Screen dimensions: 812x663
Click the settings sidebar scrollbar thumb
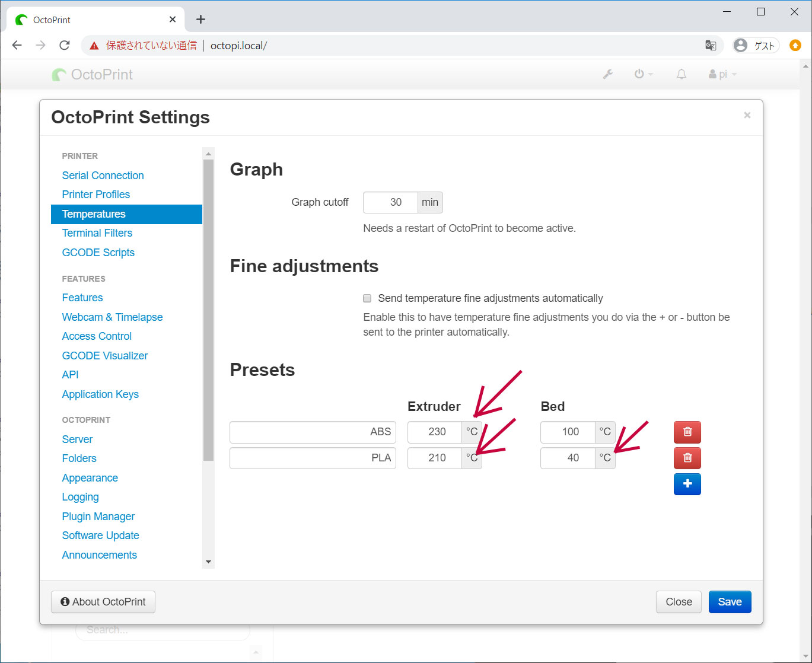208,310
